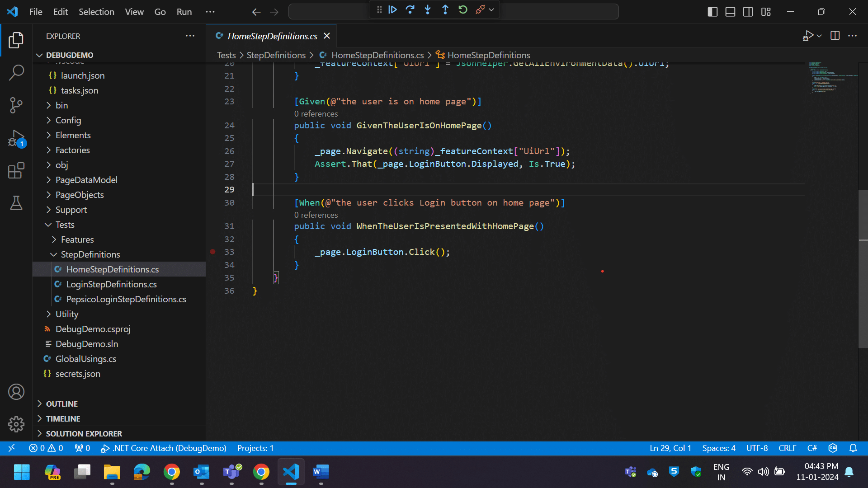Restart the debug session
Image resolution: width=868 pixels, height=488 pixels.
point(463,9)
